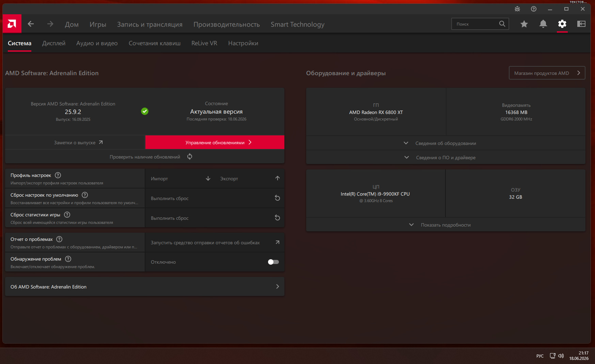Switch to ReLive VR tab
The height and width of the screenshot is (364, 595).
click(204, 43)
